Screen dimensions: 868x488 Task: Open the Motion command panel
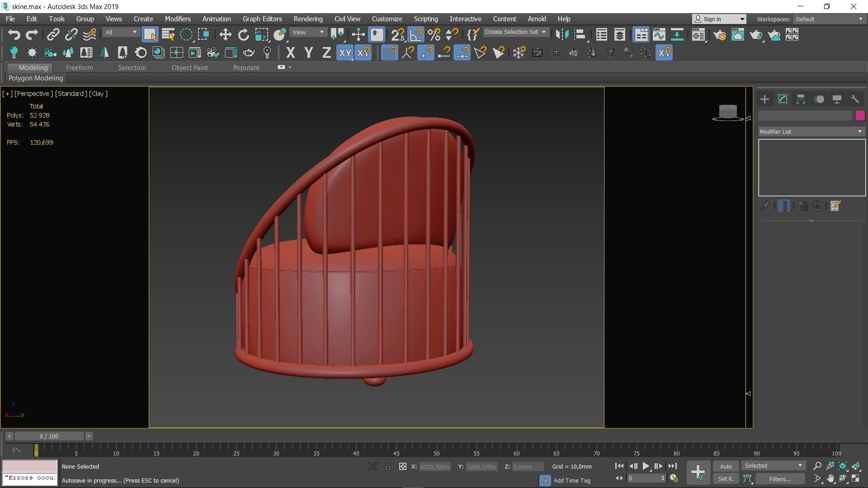819,99
